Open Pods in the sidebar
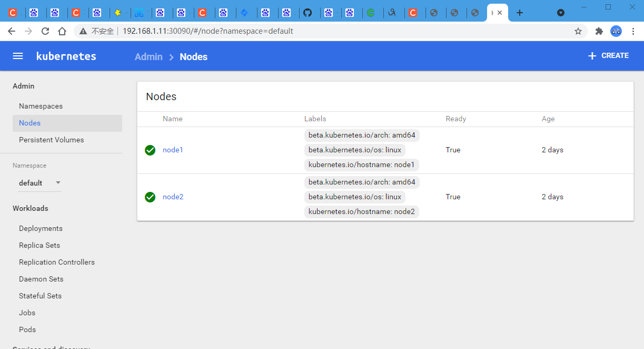 (x=27, y=329)
